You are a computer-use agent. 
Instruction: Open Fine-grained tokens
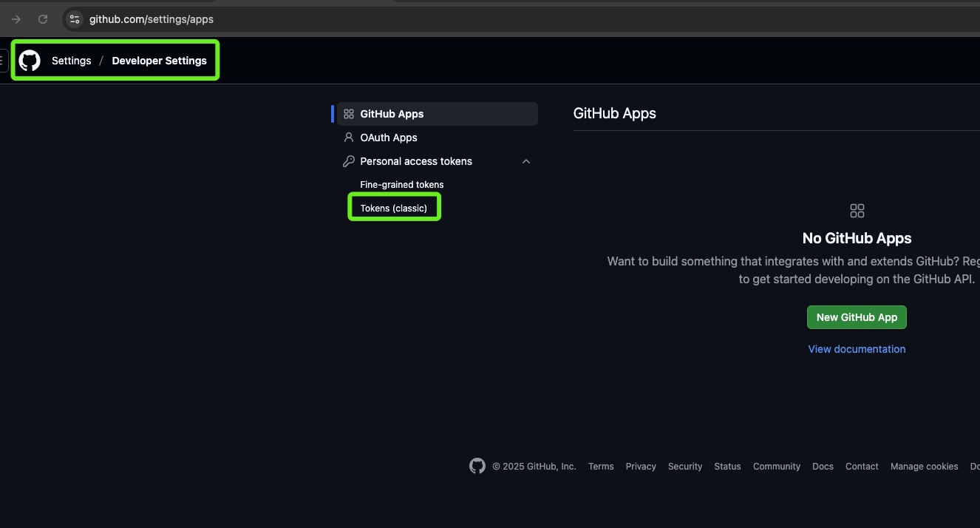coord(402,185)
